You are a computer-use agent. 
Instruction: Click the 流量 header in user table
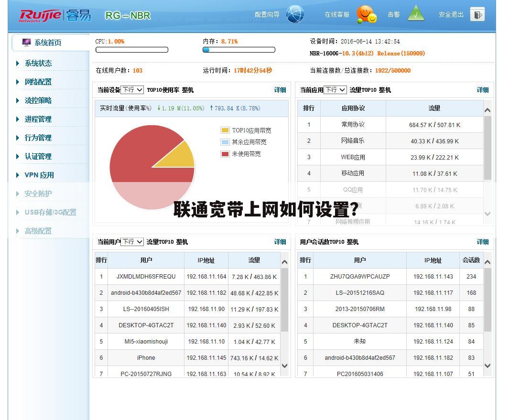(x=254, y=260)
